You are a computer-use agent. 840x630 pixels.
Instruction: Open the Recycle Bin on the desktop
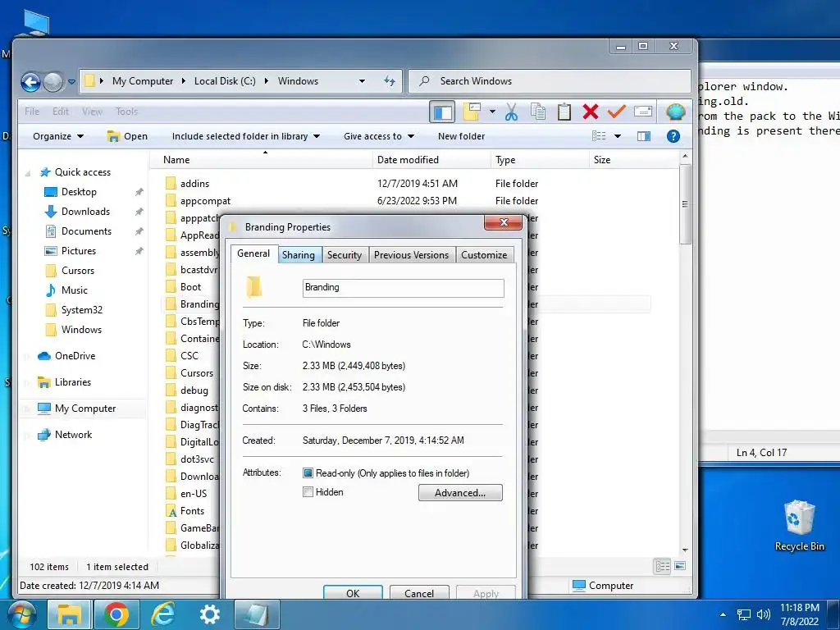tap(799, 526)
